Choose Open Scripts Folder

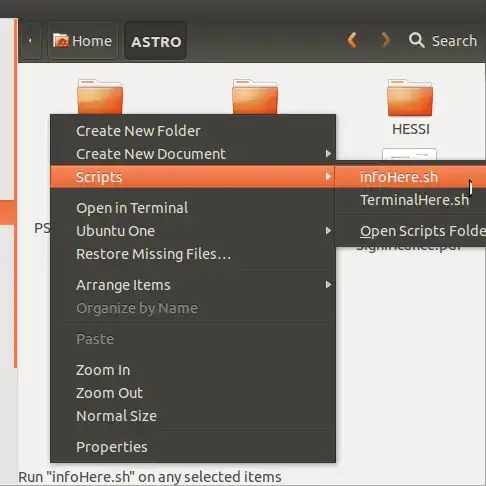click(411, 231)
